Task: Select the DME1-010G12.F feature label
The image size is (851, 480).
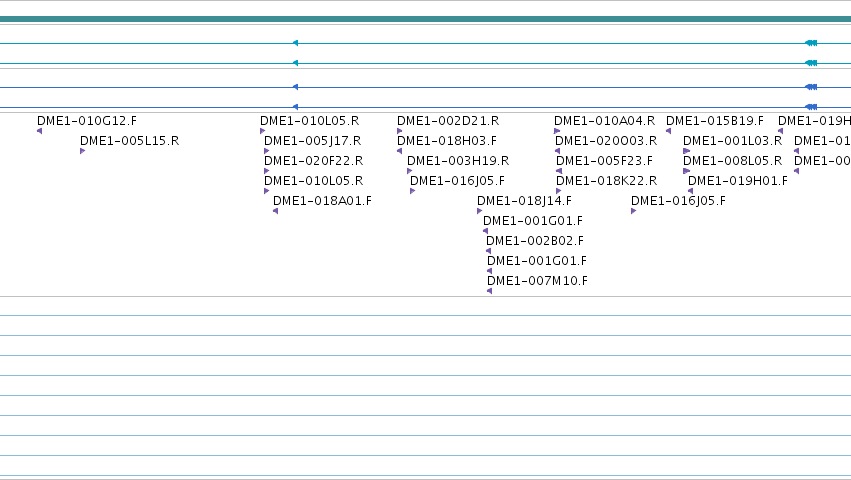Action: point(87,121)
